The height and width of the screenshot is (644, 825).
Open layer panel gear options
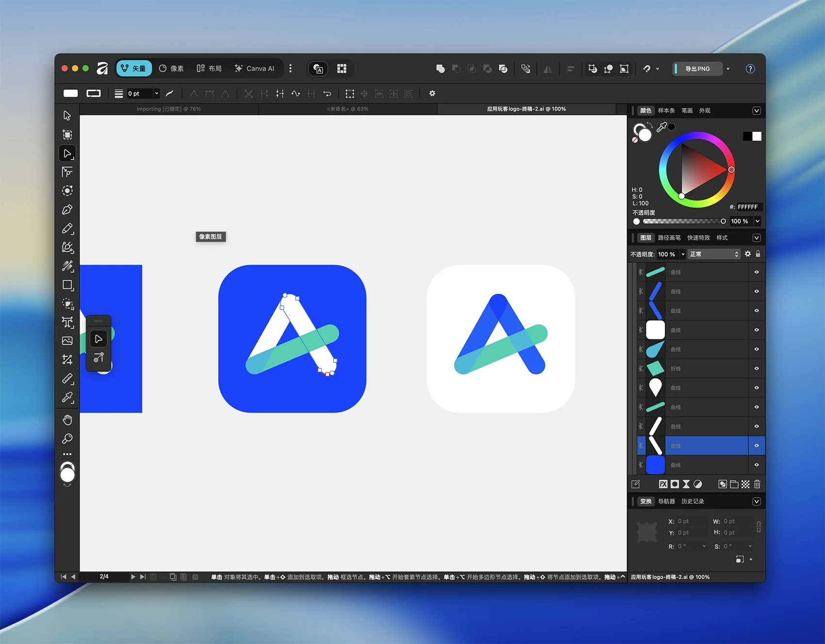coord(748,254)
